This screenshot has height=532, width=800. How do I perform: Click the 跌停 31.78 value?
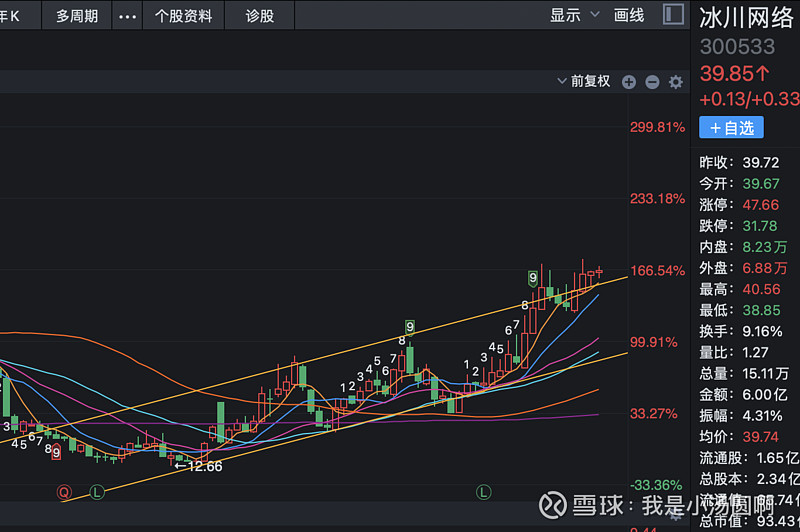760,226
